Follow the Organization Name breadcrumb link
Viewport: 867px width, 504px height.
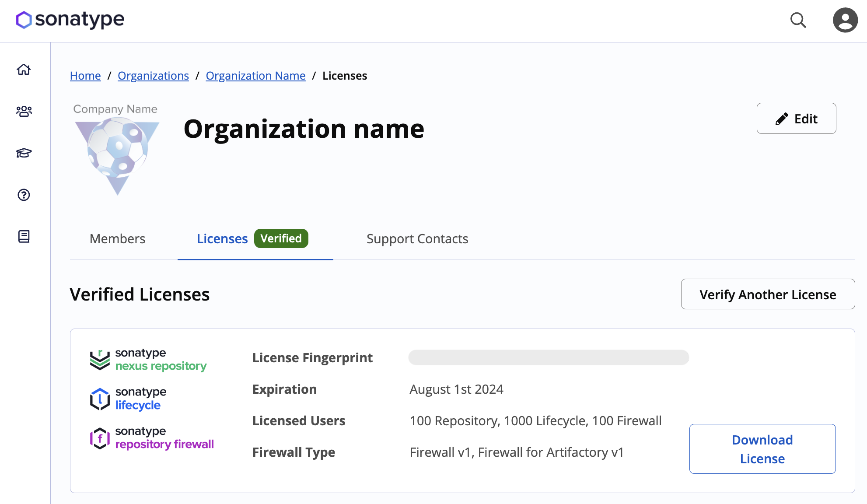point(255,76)
